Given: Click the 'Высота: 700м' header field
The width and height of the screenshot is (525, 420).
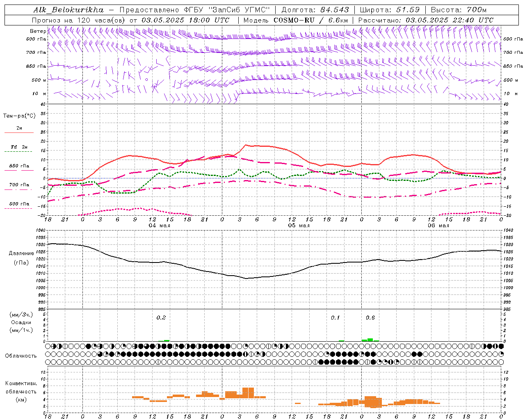Looking at the screenshot, I should click(459, 10).
